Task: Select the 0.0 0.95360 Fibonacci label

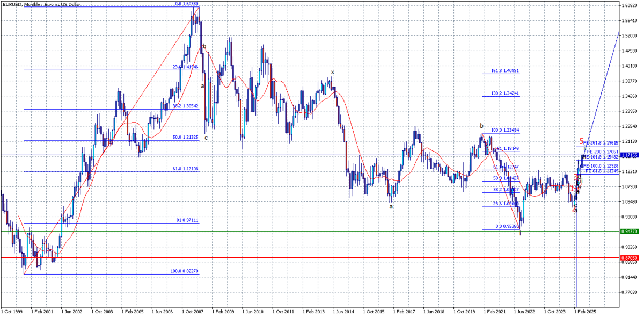Action: 506,227
